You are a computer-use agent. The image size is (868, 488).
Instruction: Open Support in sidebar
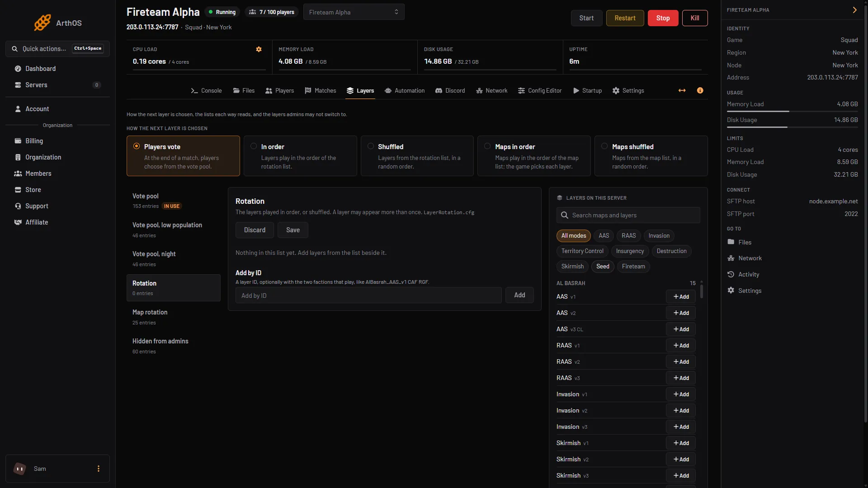pyautogui.click(x=57, y=206)
